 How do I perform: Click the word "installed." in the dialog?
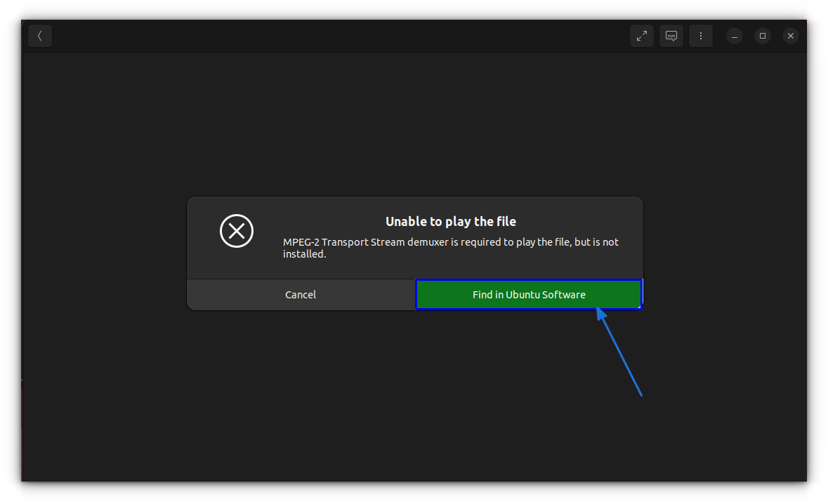point(305,255)
